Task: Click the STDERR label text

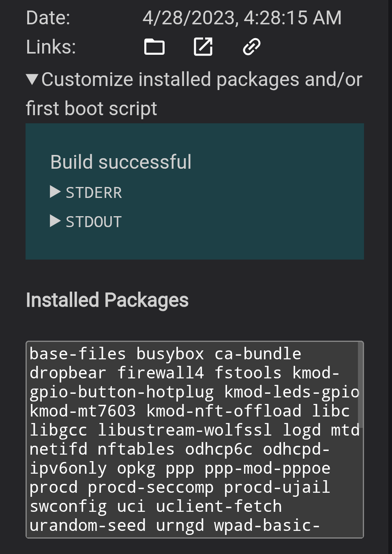Action: [x=94, y=193]
